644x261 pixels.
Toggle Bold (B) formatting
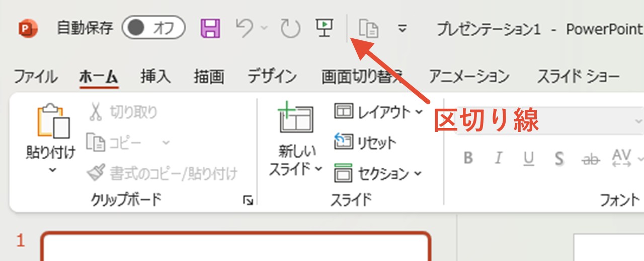click(468, 158)
